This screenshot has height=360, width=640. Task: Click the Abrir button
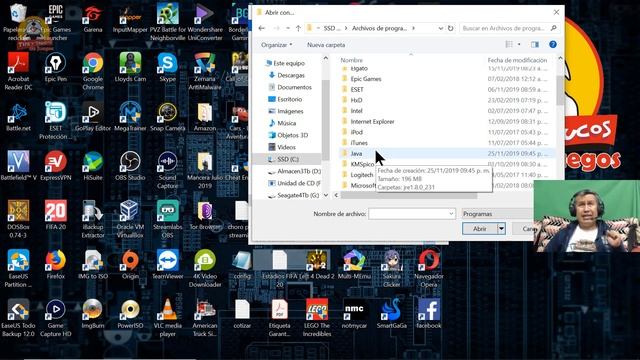480,229
